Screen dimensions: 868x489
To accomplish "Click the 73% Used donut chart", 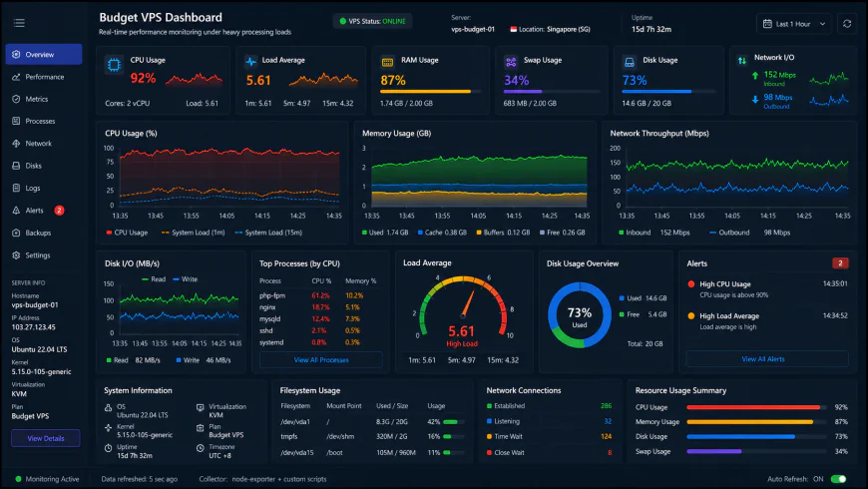I will pos(580,315).
